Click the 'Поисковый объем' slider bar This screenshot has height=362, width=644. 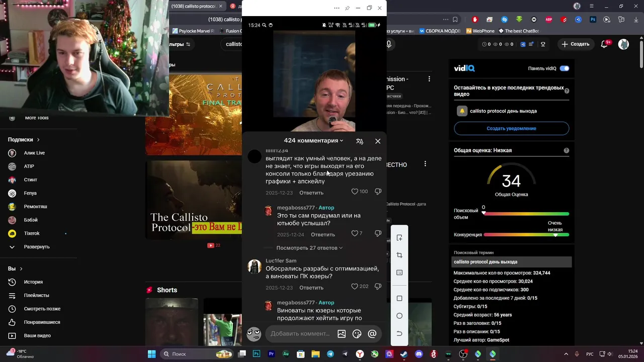[x=526, y=214]
